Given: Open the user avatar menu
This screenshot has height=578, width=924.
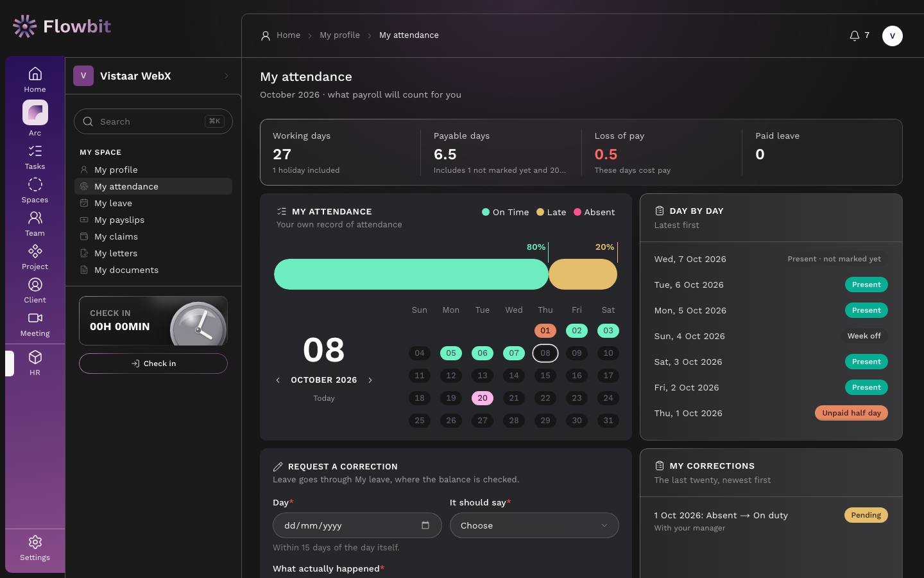Looking at the screenshot, I should pos(892,36).
